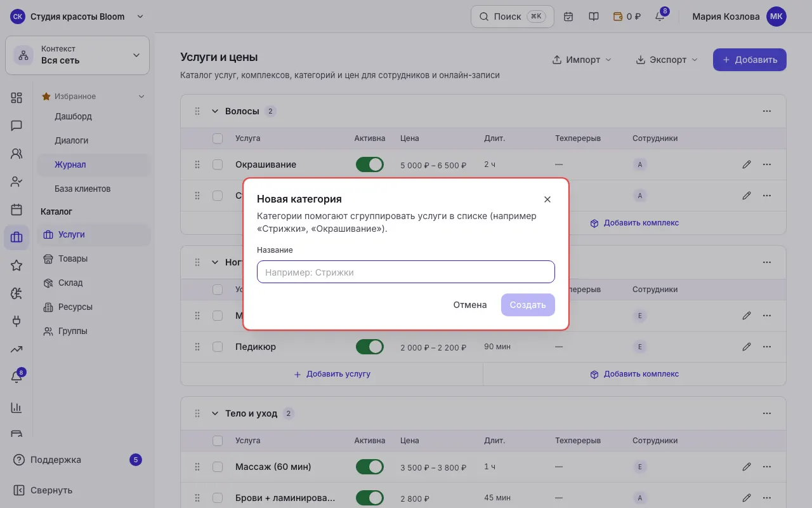Open trending arrow icon in left rail
The width and height of the screenshot is (812, 508).
(x=16, y=349)
